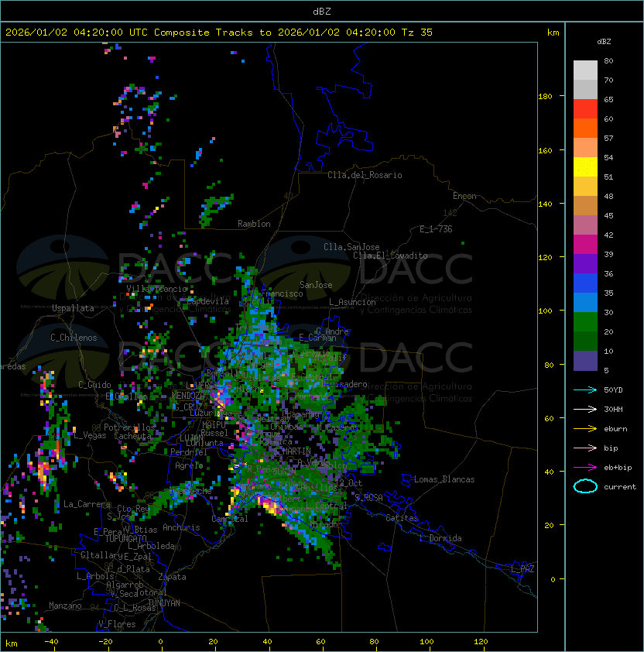
Task: Click the 'L_Dormida' map label
Action: point(440,538)
